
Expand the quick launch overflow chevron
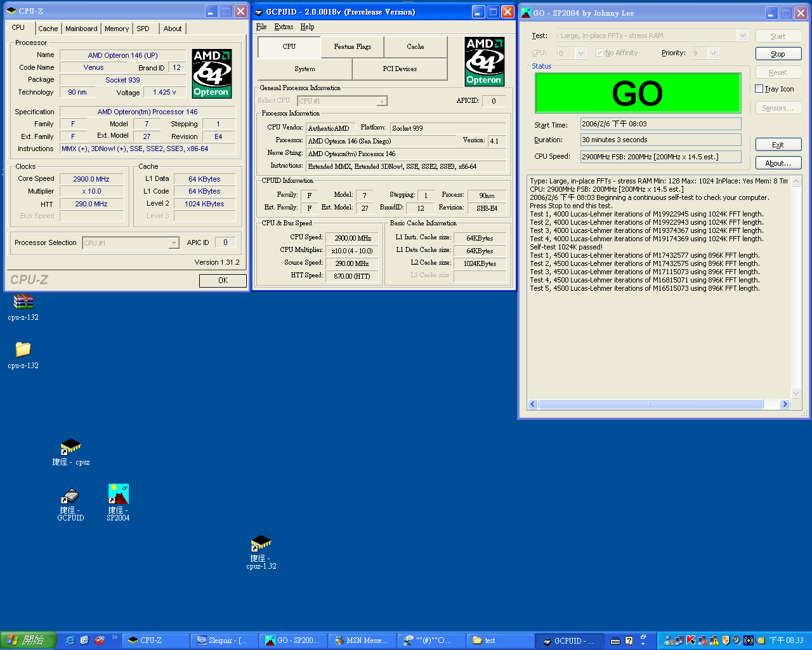click(x=115, y=637)
